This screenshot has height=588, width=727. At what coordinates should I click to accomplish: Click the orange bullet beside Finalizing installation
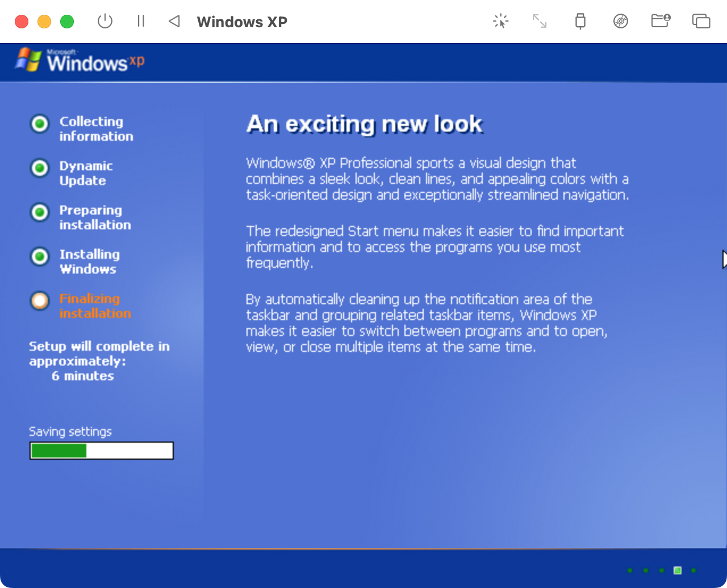(40, 301)
